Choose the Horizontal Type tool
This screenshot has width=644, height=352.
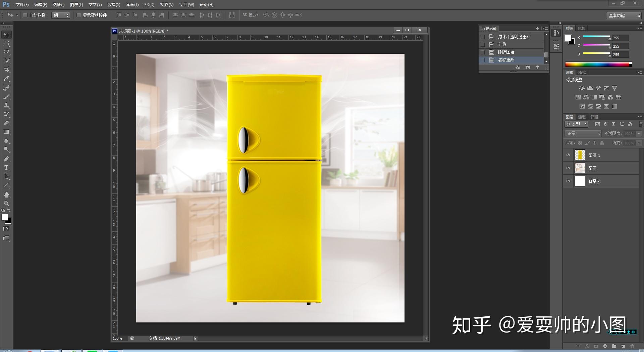click(6, 168)
